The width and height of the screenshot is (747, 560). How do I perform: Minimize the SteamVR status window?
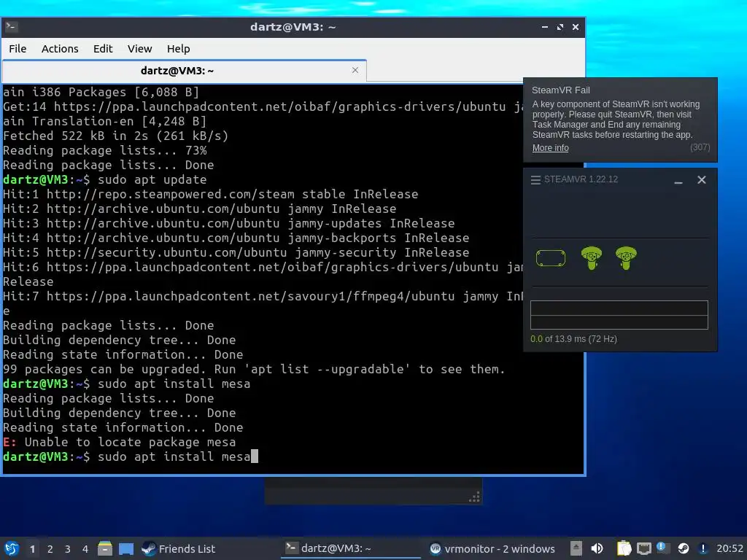tap(678, 180)
